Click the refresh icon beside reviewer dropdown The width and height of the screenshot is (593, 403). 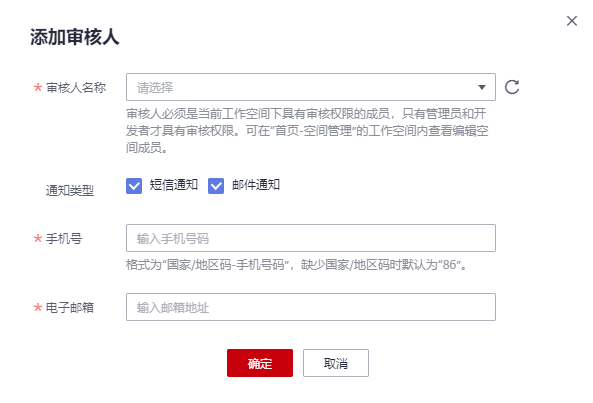coord(512,87)
